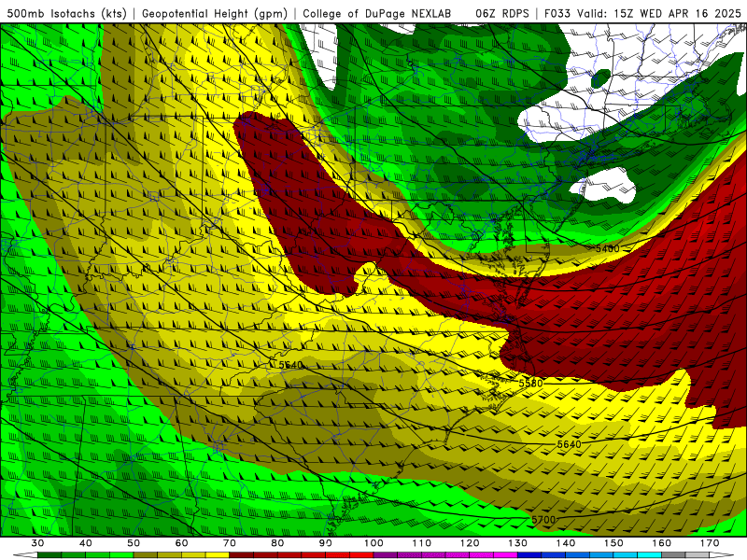Click the cyan swatch just before 160
747x560 pixels.
click(x=650, y=555)
